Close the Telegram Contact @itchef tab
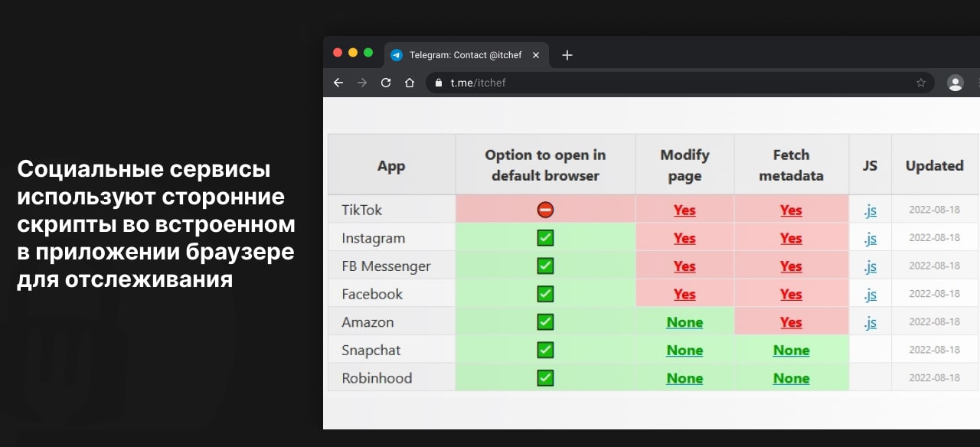Viewport: 980px width, 447px height. point(536,55)
